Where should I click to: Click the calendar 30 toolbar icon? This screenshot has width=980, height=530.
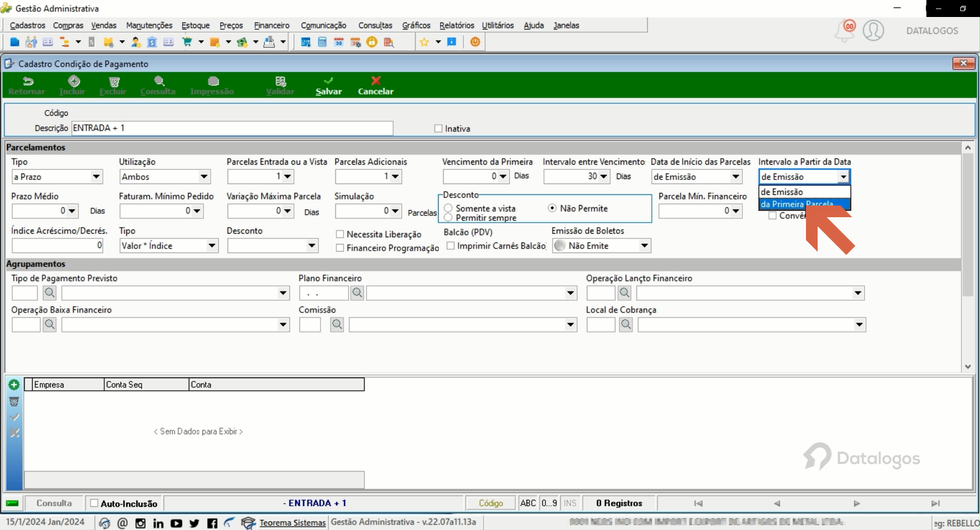[339, 42]
